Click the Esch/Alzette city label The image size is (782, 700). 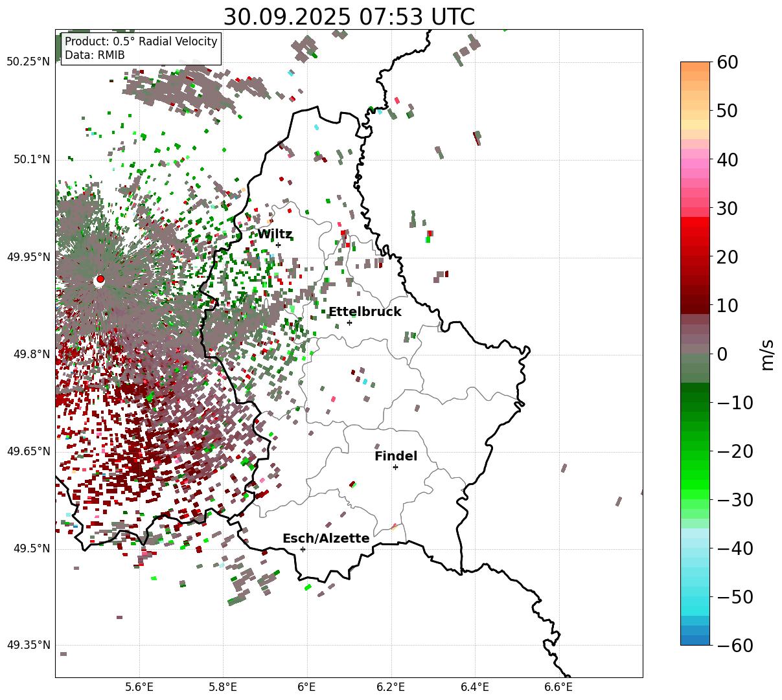point(326,539)
